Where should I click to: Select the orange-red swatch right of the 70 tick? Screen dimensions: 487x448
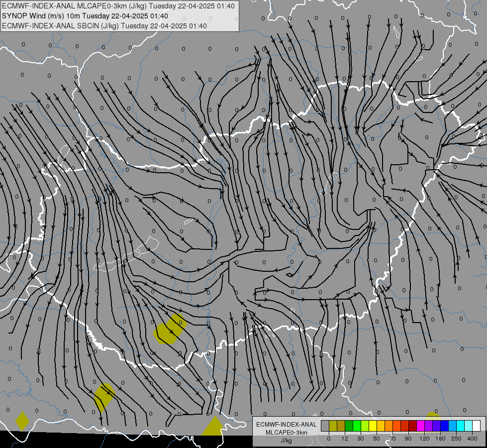pos(397,426)
